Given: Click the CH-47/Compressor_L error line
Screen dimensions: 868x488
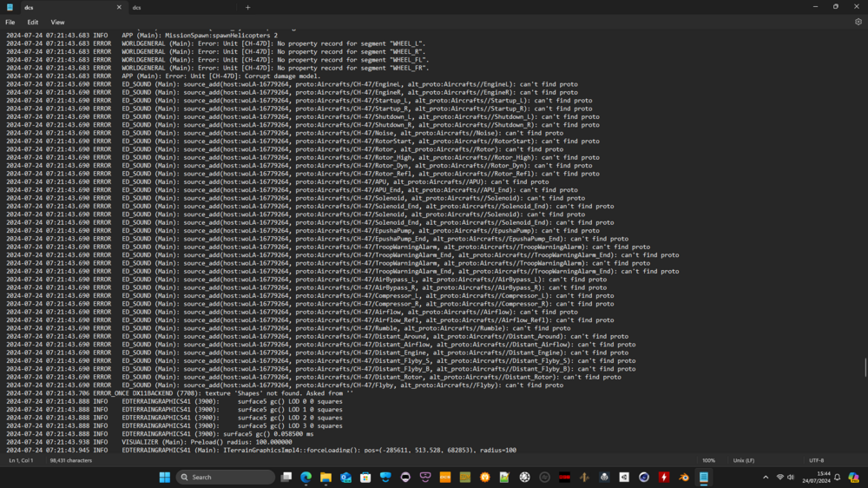Looking at the screenshot, I should tap(310, 295).
